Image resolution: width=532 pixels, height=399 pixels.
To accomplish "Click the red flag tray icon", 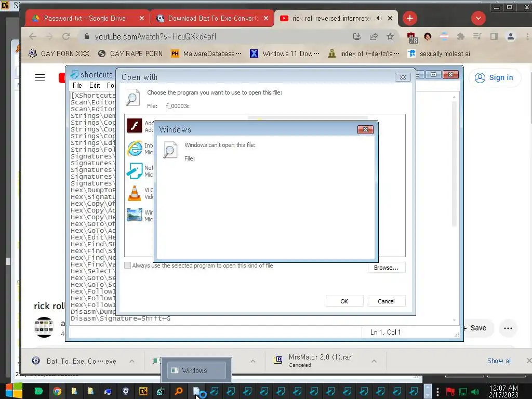I will click(x=450, y=392).
